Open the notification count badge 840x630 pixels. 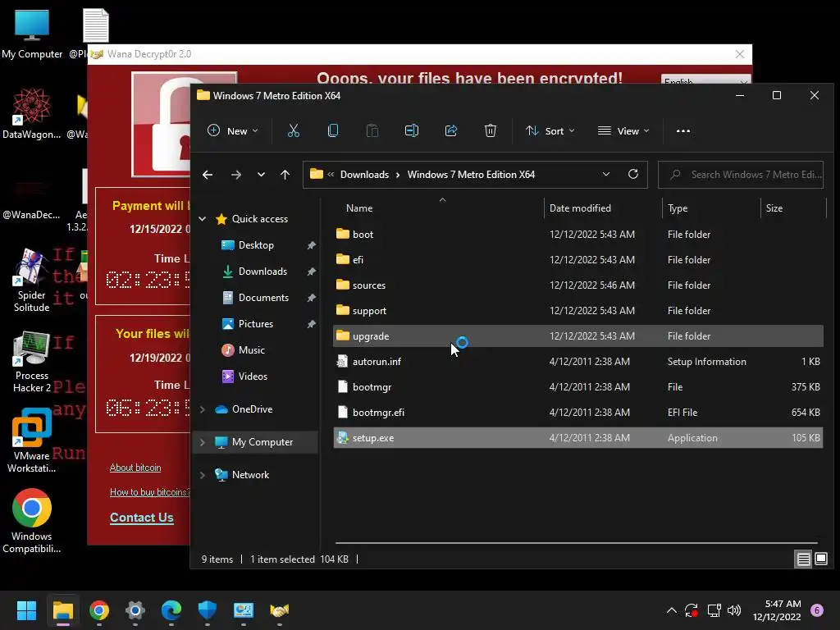[x=817, y=610]
